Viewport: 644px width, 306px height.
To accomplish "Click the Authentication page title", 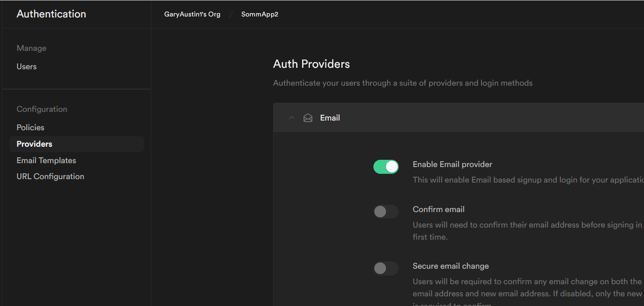I will click(x=51, y=14).
